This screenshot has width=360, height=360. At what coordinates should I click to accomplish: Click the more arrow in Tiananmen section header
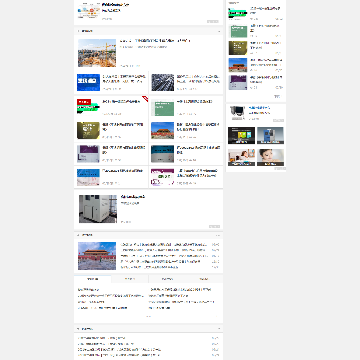(x=218, y=235)
